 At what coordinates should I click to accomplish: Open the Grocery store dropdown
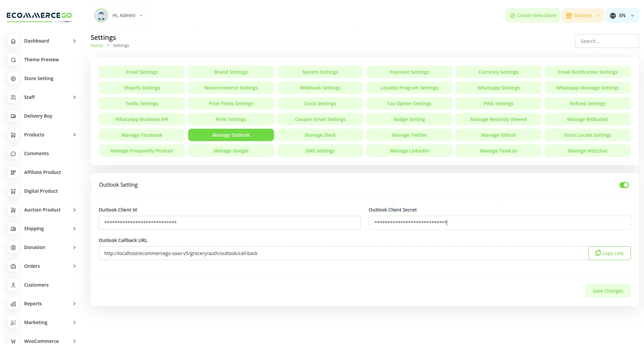pyautogui.click(x=583, y=15)
